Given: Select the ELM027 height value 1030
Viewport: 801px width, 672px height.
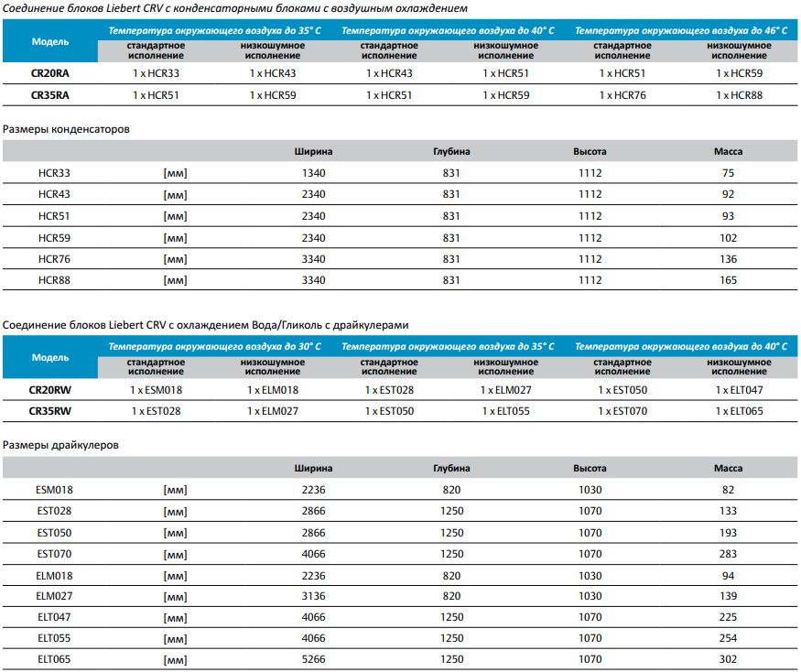Looking at the screenshot, I should coord(590,596).
